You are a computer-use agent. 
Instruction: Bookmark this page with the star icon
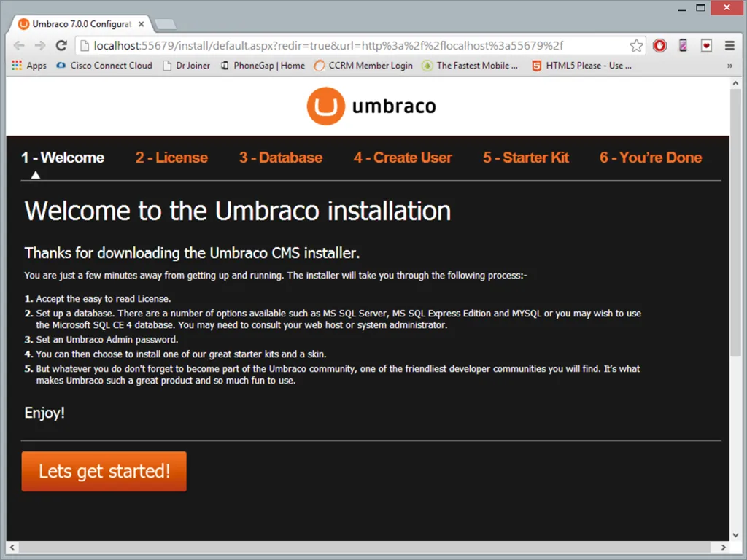point(636,45)
